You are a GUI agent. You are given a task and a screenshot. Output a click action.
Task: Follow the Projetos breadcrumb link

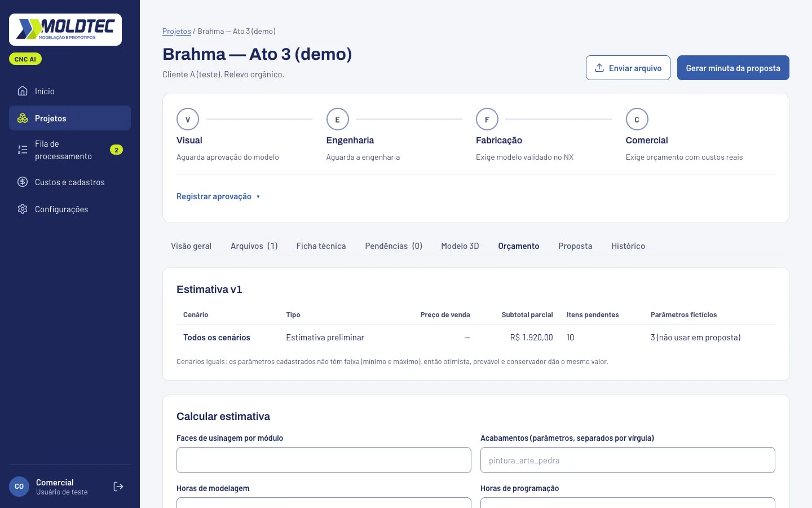[176, 31]
